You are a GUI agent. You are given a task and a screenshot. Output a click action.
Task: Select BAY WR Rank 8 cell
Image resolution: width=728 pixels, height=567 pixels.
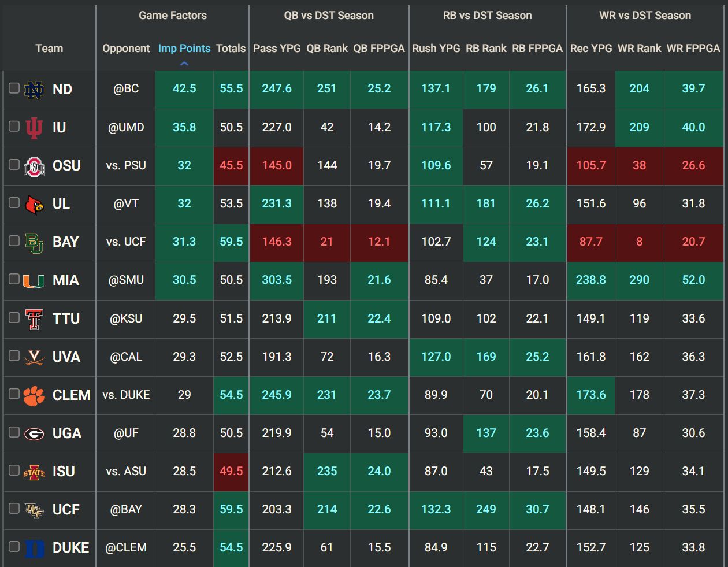(x=639, y=242)
